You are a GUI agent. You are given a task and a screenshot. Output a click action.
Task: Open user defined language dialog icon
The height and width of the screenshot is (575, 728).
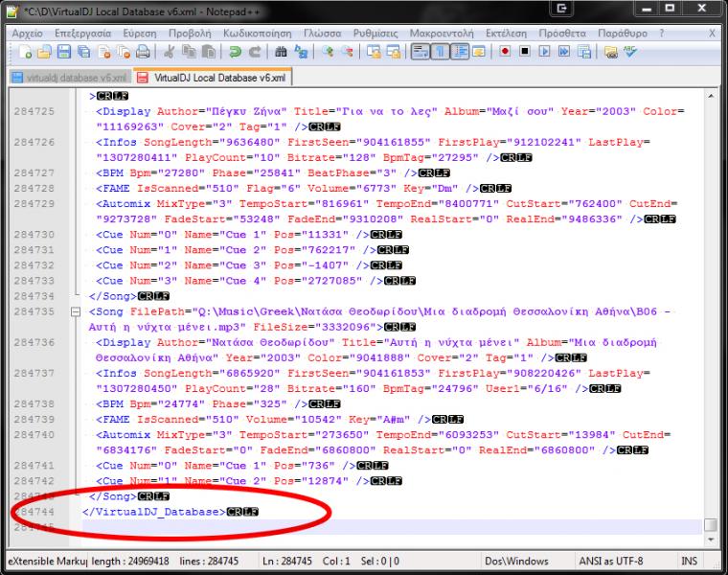coord(478,52)
